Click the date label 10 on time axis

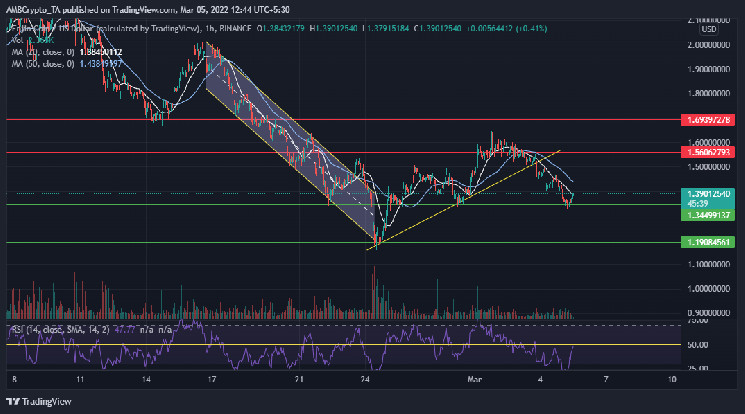(672, 379)
